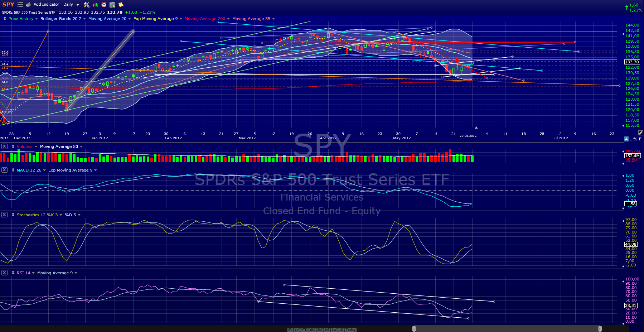Toggle the % percent scale mode
Viewport: 644px width, 332px height.
(635, 139)
